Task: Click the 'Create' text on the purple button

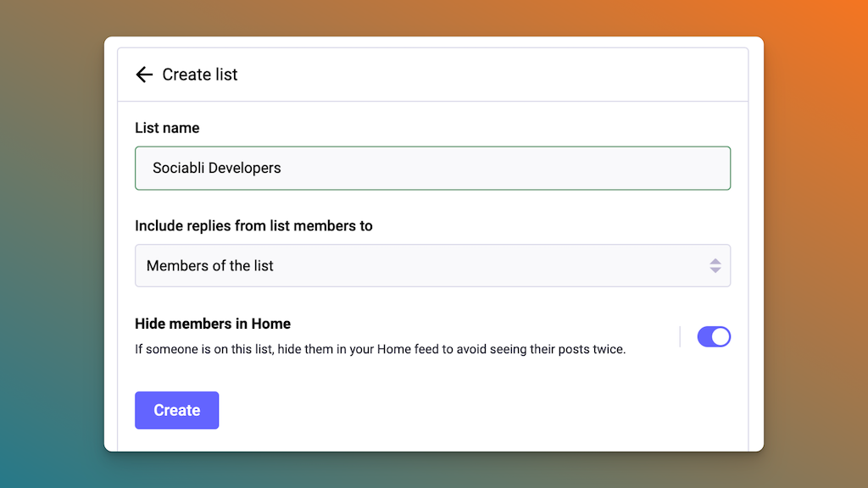Action: tap(176, 410)
